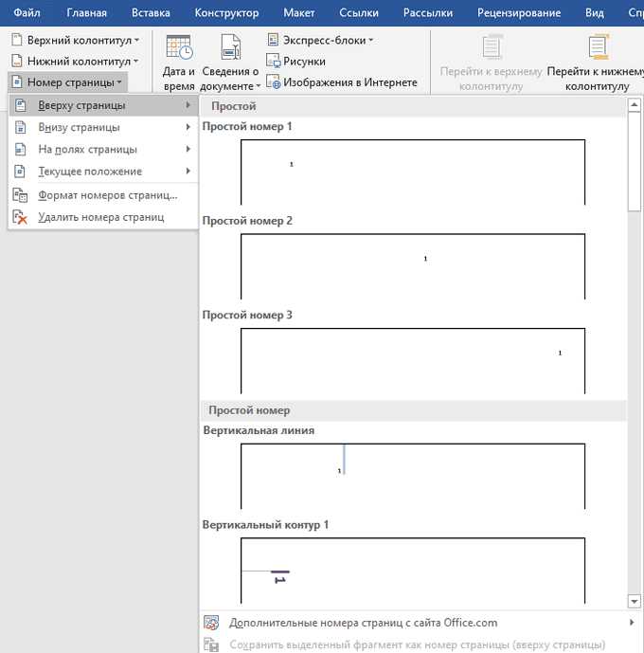Screen dimensions: 644x653
Task: Click the Перейти к нижнему колонтитулу icon
Action: (x=599, y=47)
